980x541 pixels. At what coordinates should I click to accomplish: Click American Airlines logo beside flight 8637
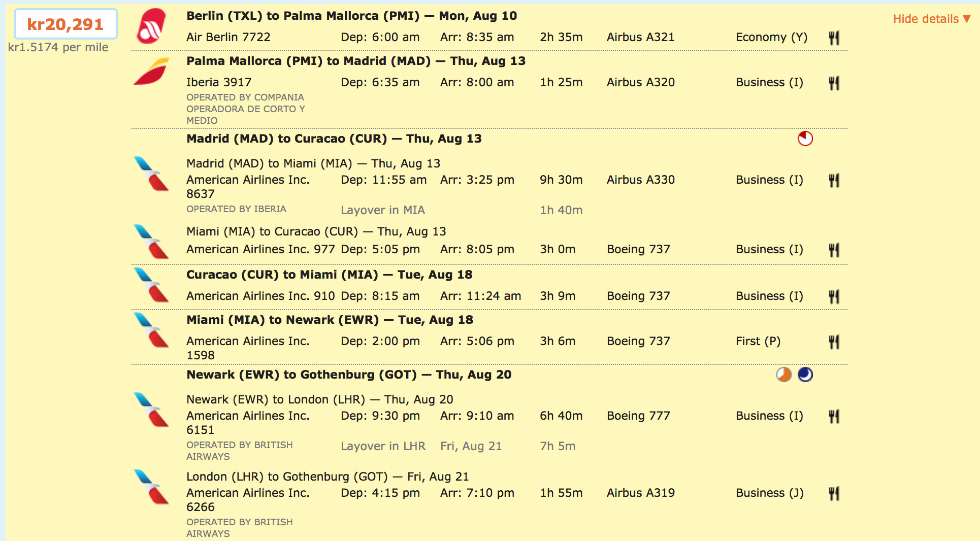coord(151,174)
